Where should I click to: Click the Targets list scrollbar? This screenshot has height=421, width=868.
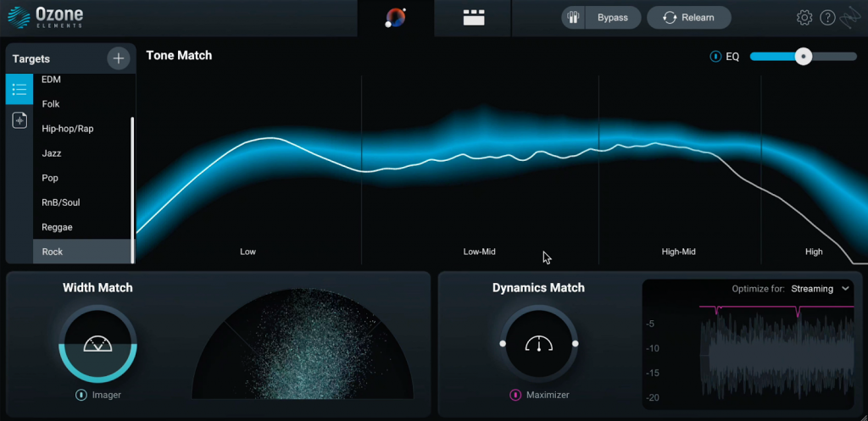[x=132, y=186]
